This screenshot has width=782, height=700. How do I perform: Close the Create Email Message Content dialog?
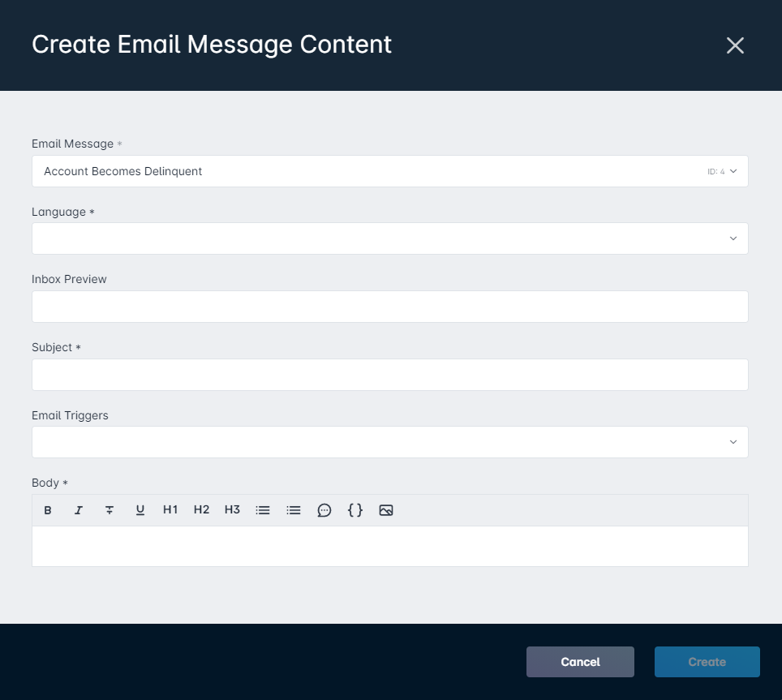coord(735,45)
